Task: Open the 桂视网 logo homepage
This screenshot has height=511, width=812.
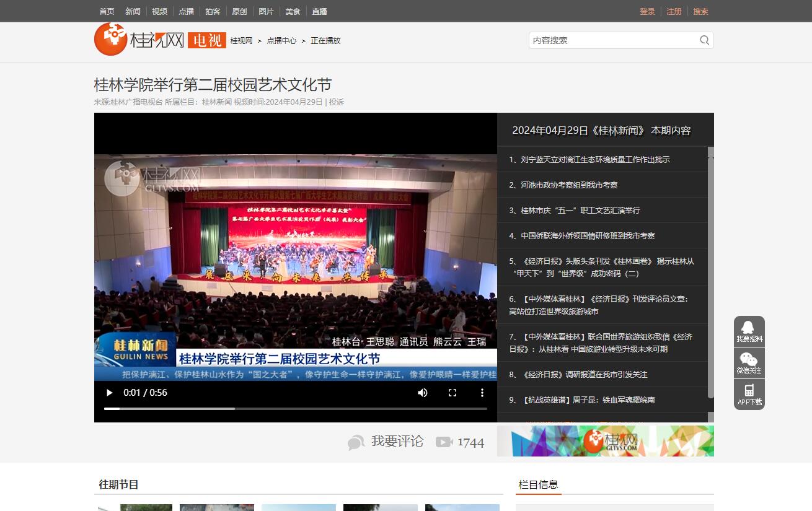Action: click(139, 40)
